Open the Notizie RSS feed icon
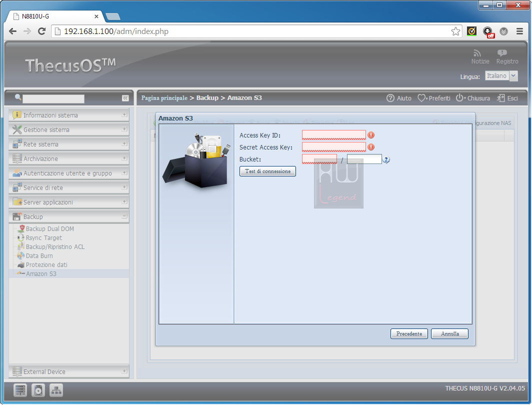 pos(477,53)
